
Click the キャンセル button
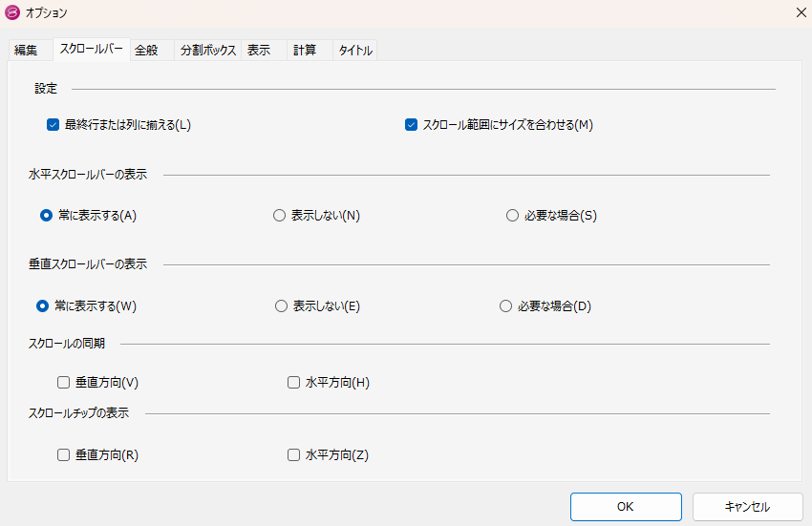[747, 506]
